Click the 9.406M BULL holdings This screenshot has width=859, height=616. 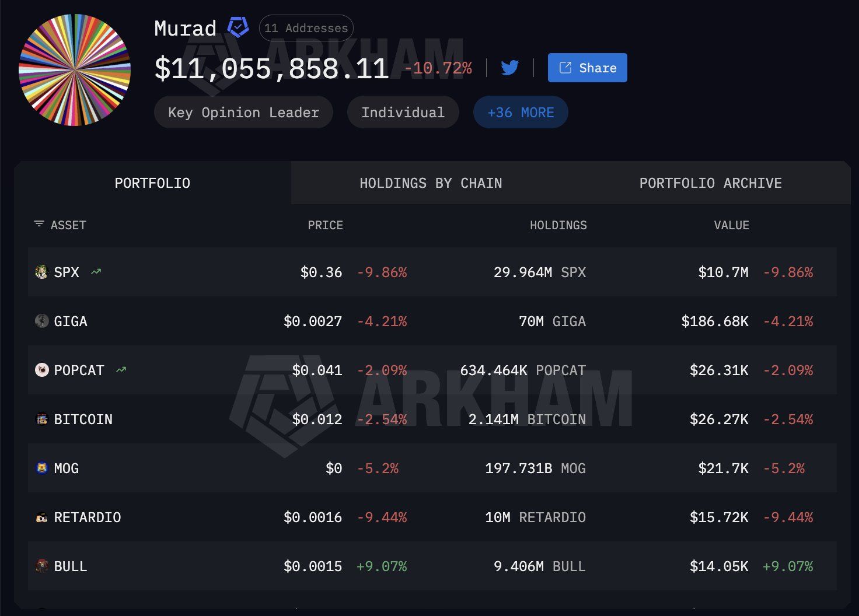[540, 566]
